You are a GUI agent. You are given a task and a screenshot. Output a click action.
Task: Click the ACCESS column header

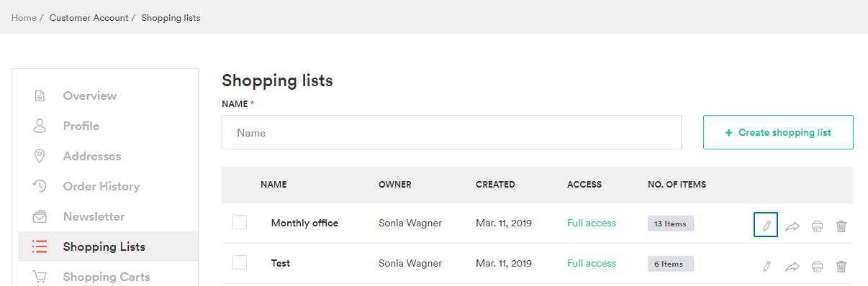pyautogui.click(x=584, y=185)
